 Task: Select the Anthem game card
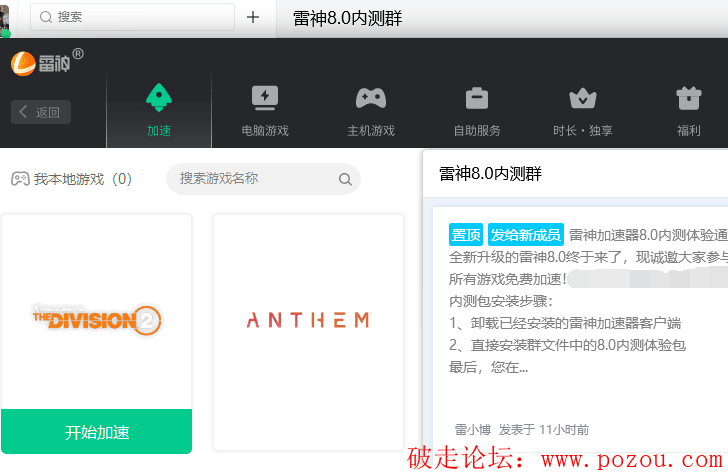pos(308,320)
